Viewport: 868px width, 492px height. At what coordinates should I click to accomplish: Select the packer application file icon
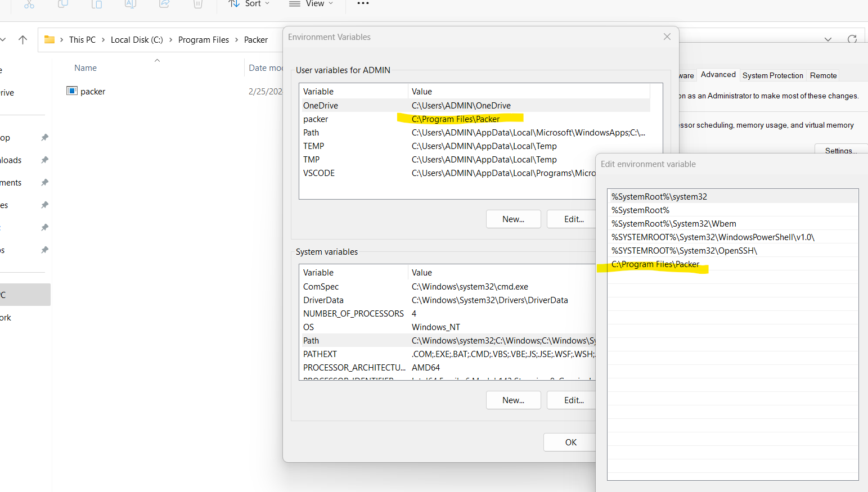tap(71, 91)
